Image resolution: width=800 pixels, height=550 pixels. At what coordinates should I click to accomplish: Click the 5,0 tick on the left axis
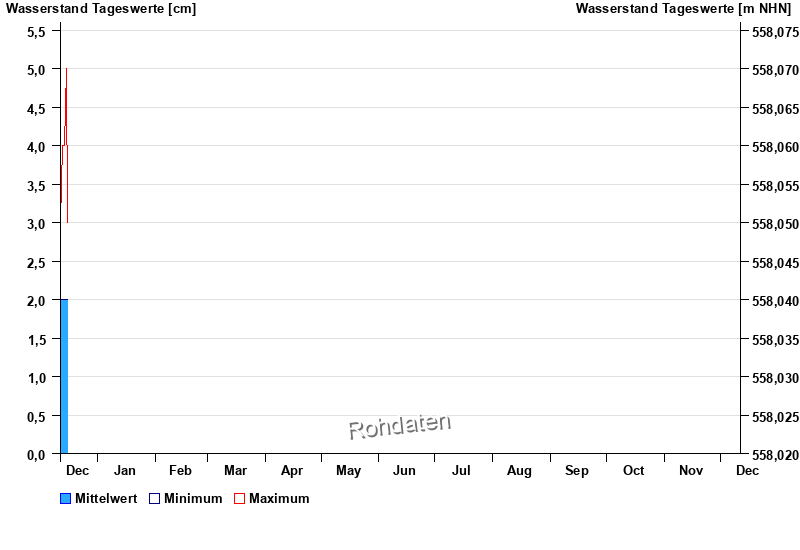(x=36, y=70)
